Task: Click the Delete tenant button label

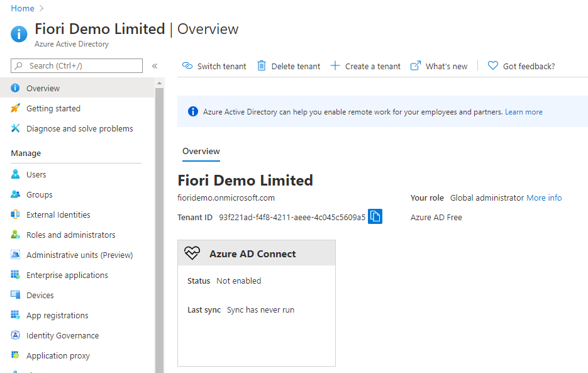Action: pyautogui.click(x=296, y=66)
